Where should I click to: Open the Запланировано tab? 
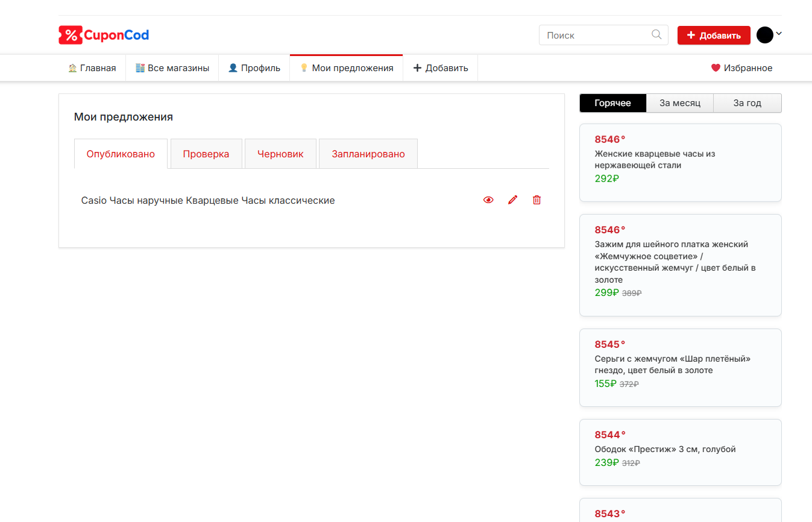coord(368,154)
